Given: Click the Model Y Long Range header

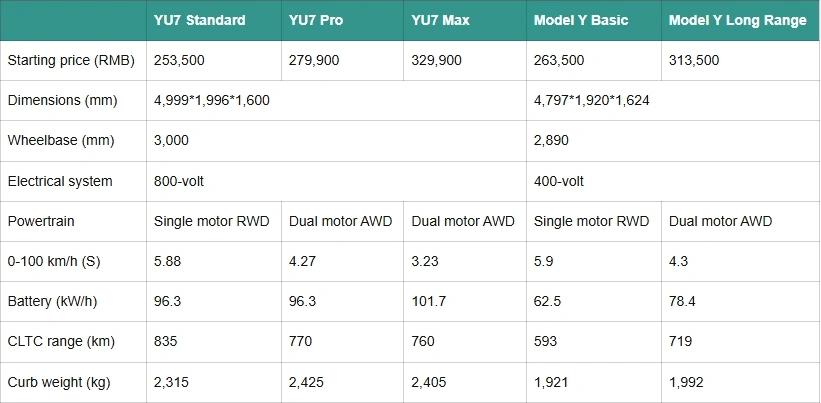Looking at the screenshot, I should pyautogui.click(x=737, y=20).
